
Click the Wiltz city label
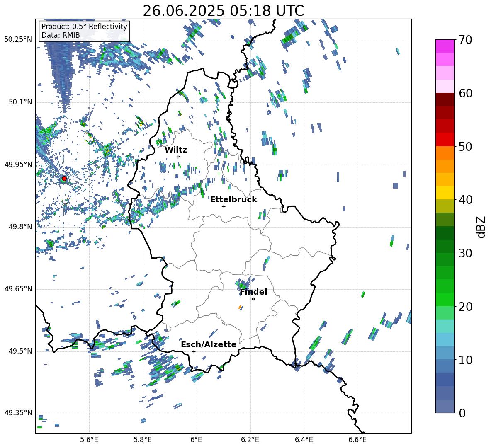tap(176, 150)
